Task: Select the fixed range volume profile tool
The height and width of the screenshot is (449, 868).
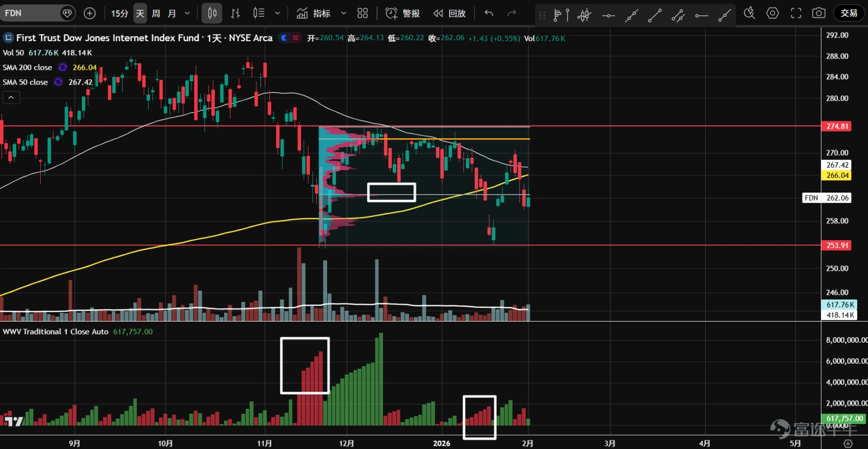Action: pos(561,15)
